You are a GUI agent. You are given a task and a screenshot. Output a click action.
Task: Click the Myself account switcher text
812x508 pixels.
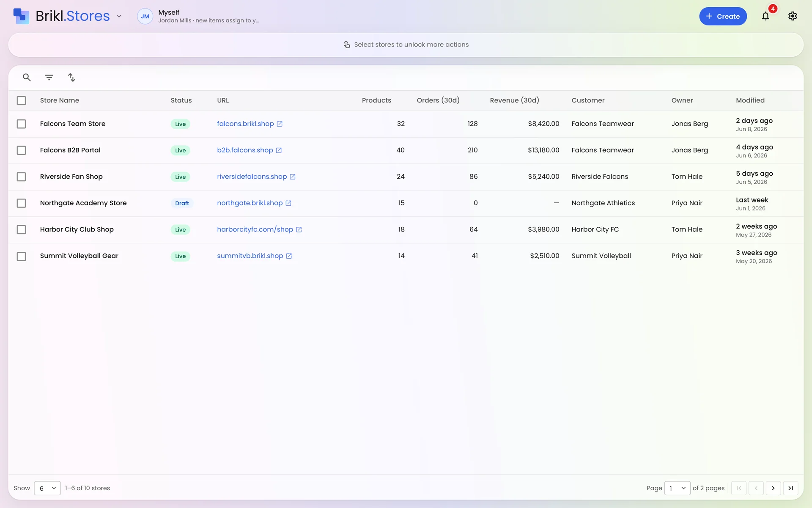(169, 12)
